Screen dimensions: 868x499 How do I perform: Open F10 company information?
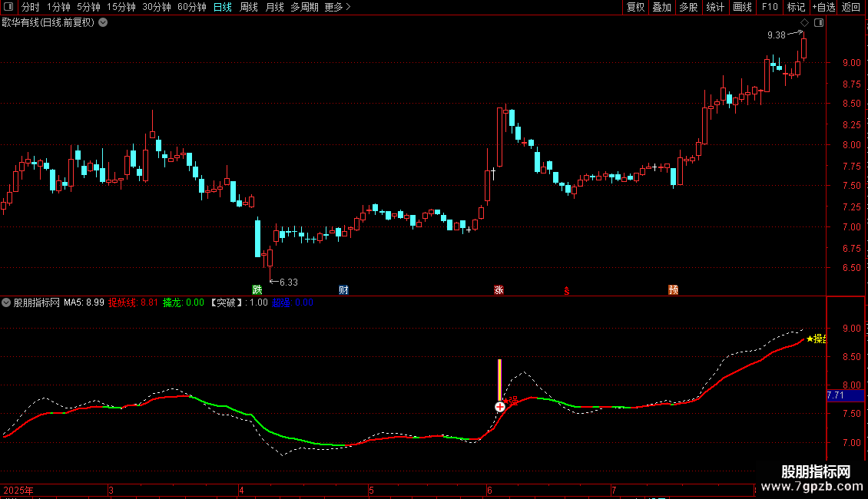pos(770,7)
